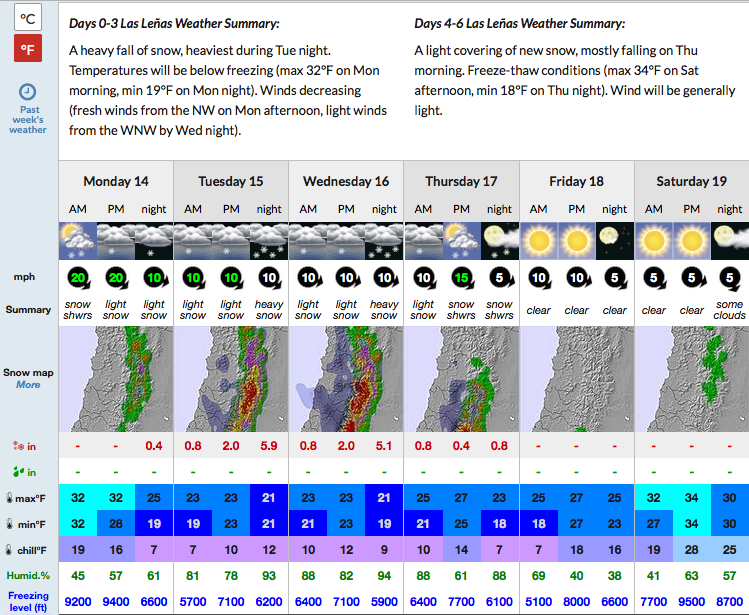
Task: Switch units to Celsius
Action: (28, 18)
